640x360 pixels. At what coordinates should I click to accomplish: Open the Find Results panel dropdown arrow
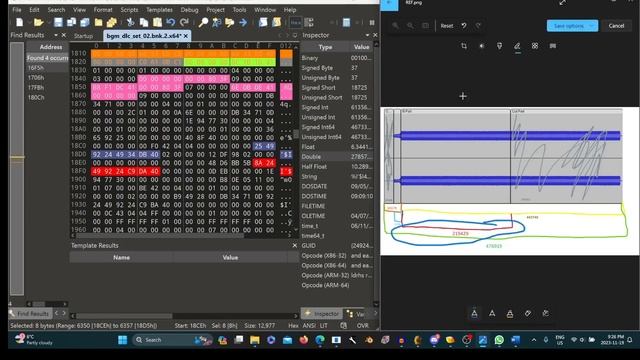[x=56, y=35]
